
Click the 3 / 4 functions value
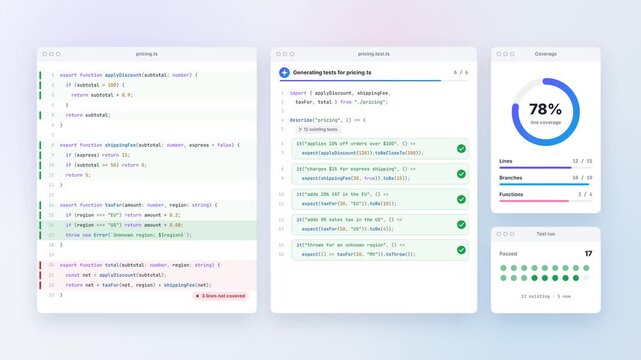(x=585, y=195)
